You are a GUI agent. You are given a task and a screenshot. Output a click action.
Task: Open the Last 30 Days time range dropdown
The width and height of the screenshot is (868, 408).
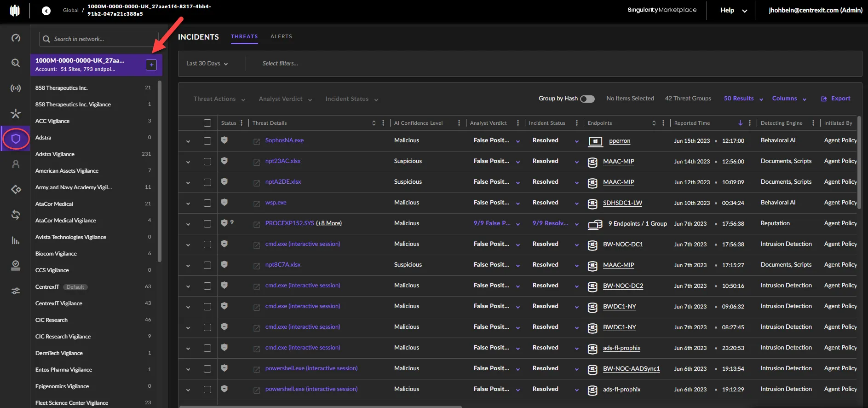tap(207, 64)
